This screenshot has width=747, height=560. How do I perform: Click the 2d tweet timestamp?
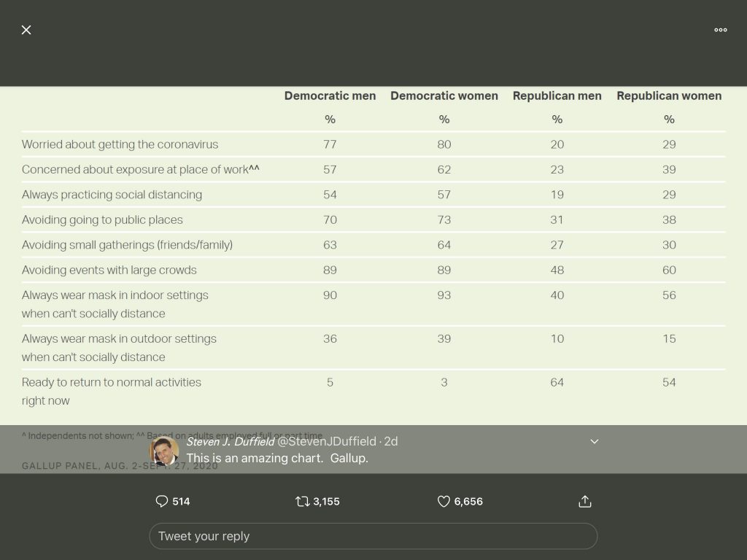tap(391, 441)
